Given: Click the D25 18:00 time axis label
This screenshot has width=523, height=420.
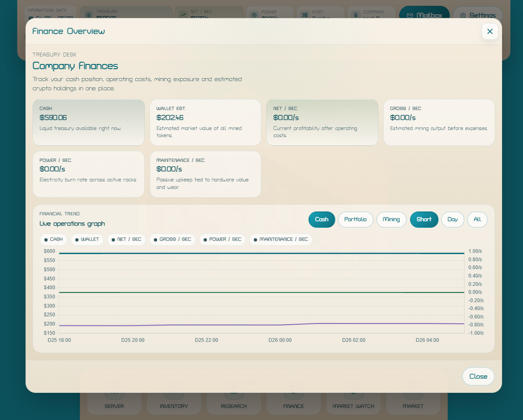Looking at the screenshot, I should click(59, 340).
